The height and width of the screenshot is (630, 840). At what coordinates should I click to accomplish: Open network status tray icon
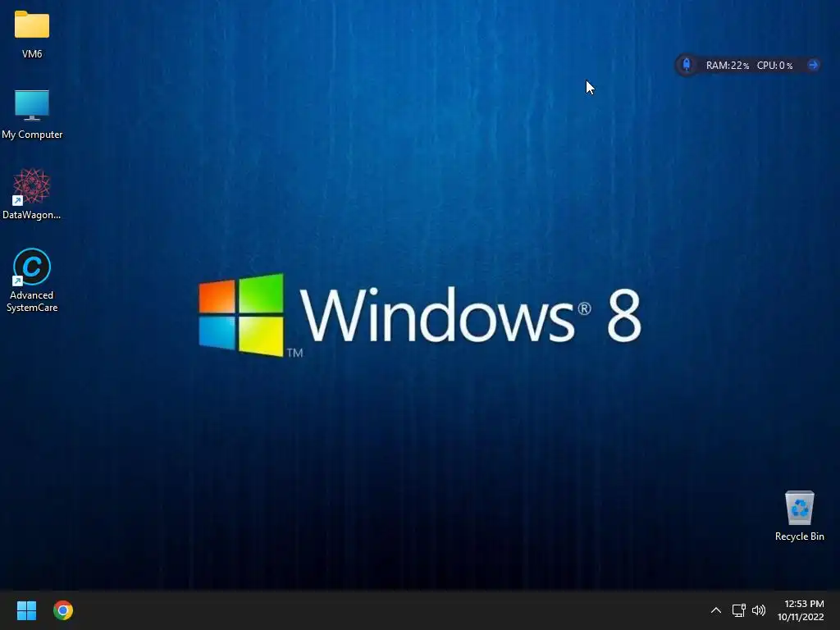pyautogui.click(x=739, y=610)
